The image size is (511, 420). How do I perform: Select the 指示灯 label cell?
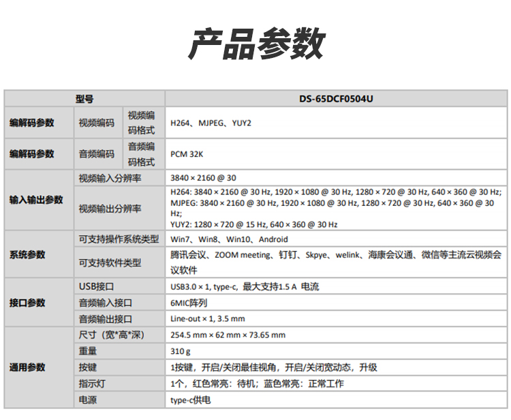(119, 383)
